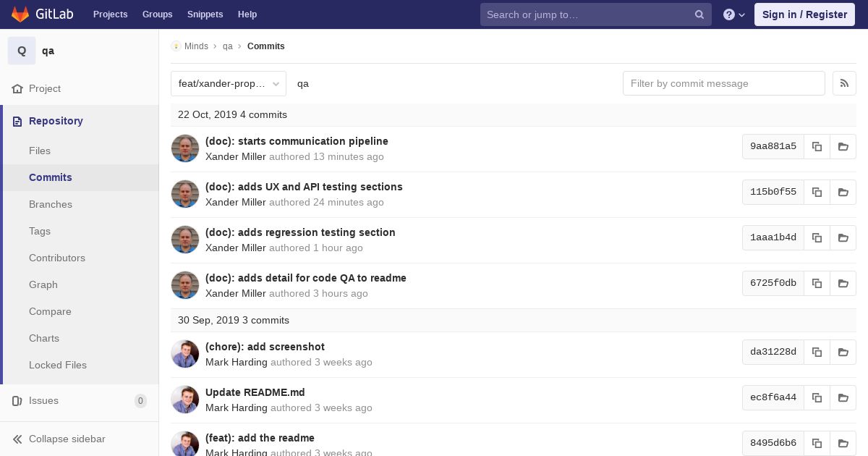The height and width of the screenshot is (456, 868).
Task: Copy commit SHA 8495d6b6
Action: tap(817, 443)
